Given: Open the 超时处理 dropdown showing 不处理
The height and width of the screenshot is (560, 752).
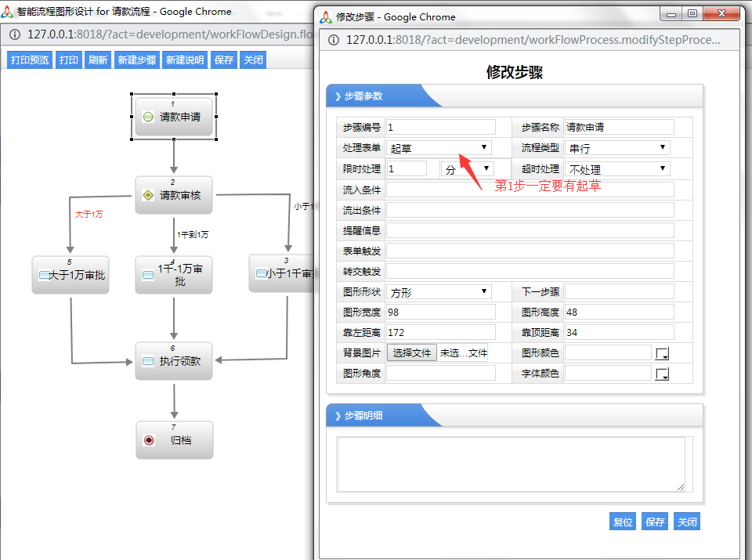Looking at the screenshot, I should [617, 169].
